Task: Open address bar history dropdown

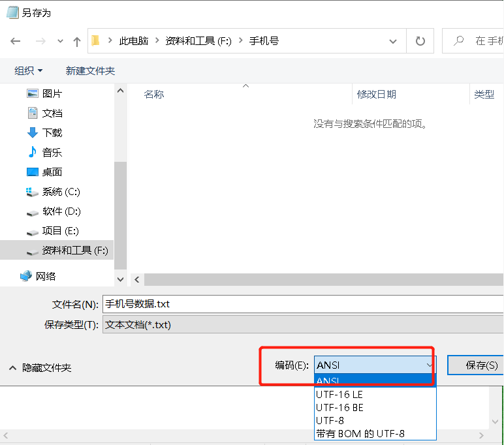Action: (x=393, y=41)
